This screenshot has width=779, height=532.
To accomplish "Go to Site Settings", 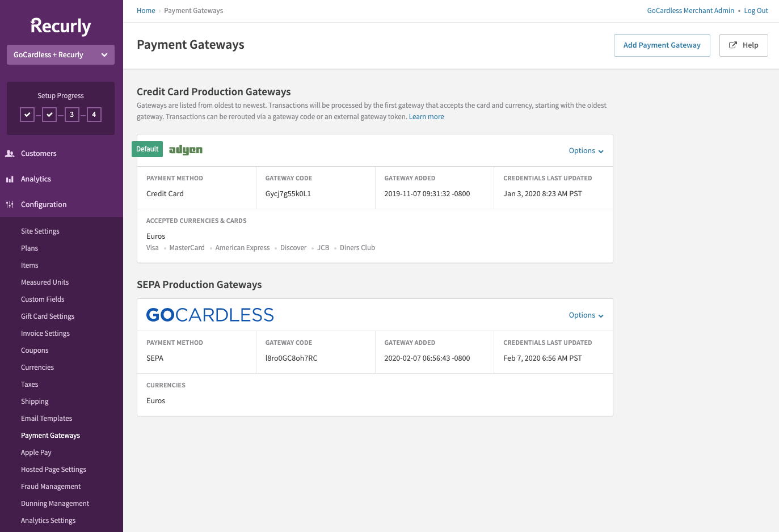I will pyautogui.click(x=40, y=231).
